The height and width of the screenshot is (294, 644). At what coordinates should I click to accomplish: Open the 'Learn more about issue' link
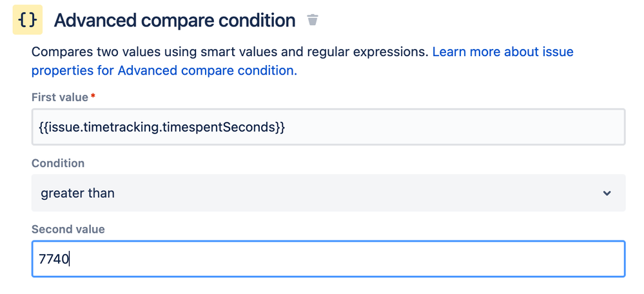(x=503, y=52)
